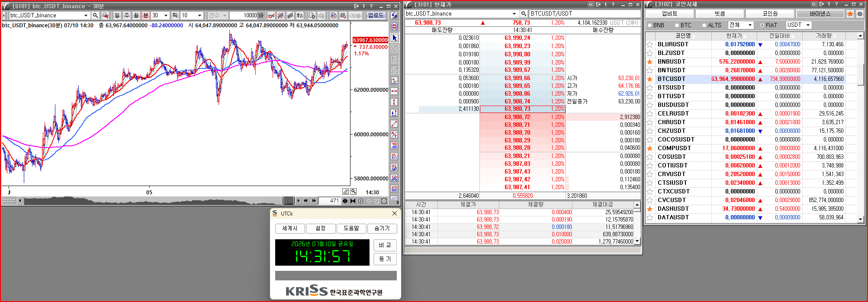Sort coin list by 현재가 column
Image resolution: width=868 pixels, height=302 pixels.
coord(734,35)
